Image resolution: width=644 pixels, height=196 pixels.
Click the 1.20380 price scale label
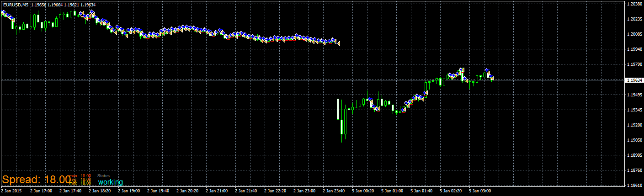click(634, 4)
